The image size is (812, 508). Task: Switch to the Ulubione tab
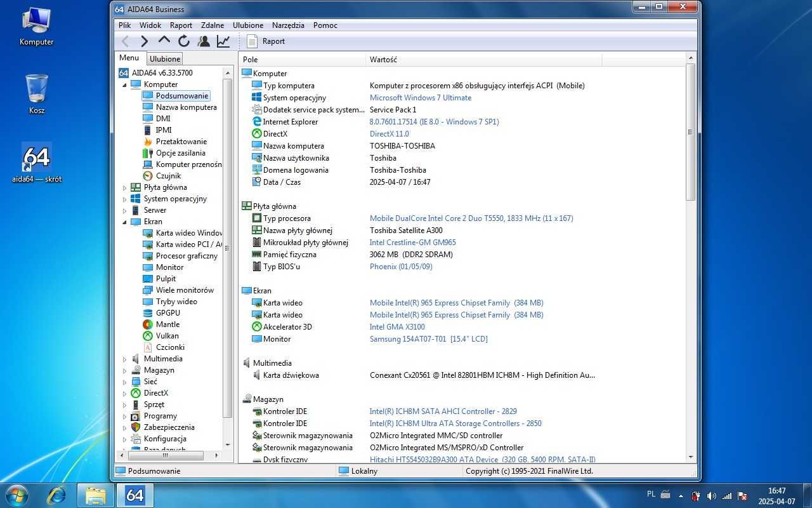click(x=165, y=58)
